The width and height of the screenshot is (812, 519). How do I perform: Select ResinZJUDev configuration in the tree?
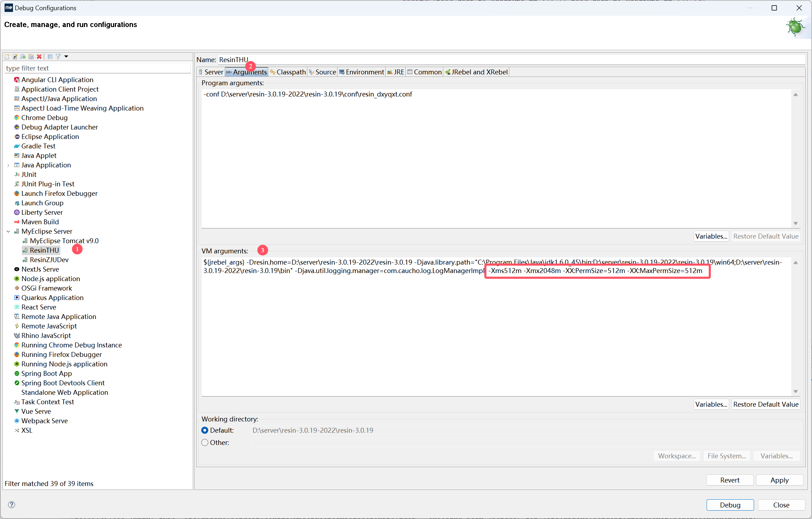[x=49, y=260]
